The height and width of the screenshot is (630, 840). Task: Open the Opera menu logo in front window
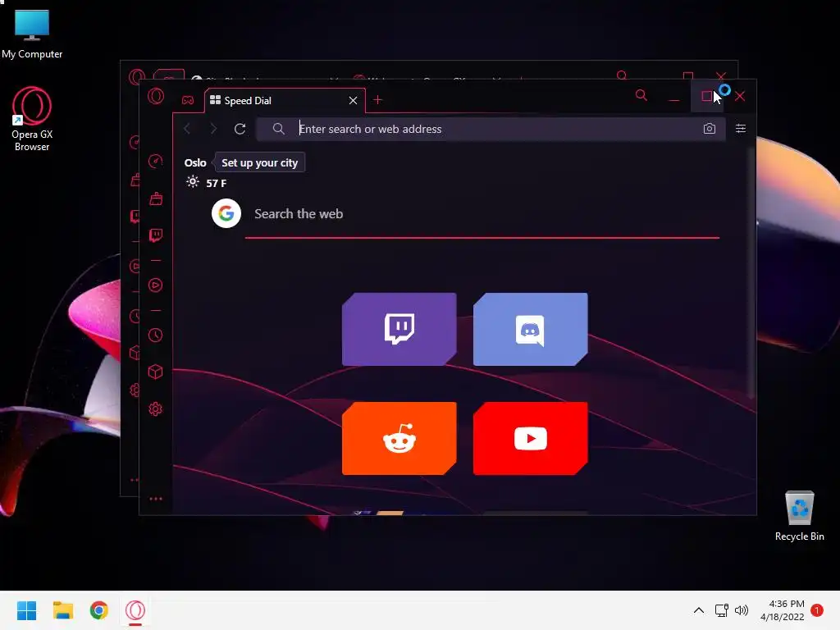[156, 97]
